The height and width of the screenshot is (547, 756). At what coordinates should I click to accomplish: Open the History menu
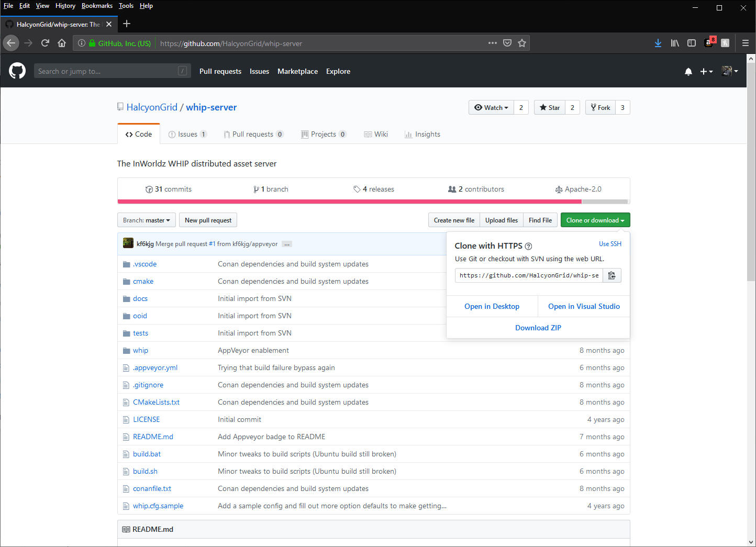(x=65, y=6)
